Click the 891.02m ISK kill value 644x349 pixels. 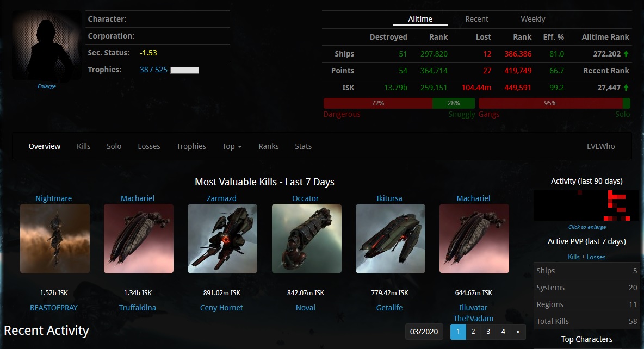click(222, 293)
